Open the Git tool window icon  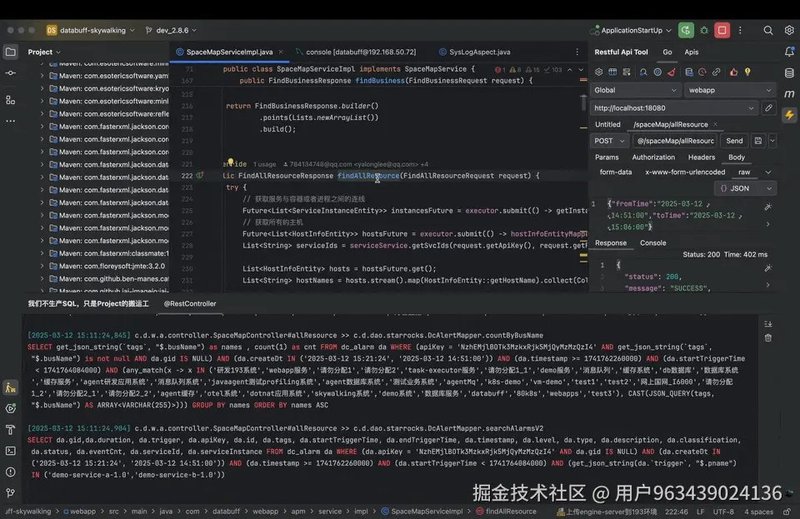point(10,493)
